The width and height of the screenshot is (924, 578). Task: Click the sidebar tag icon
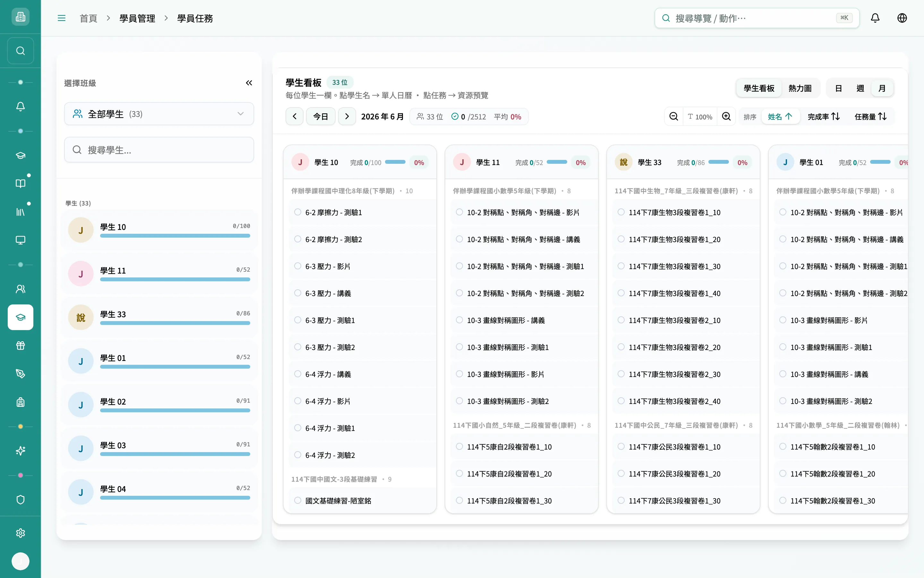pos(20,374)
